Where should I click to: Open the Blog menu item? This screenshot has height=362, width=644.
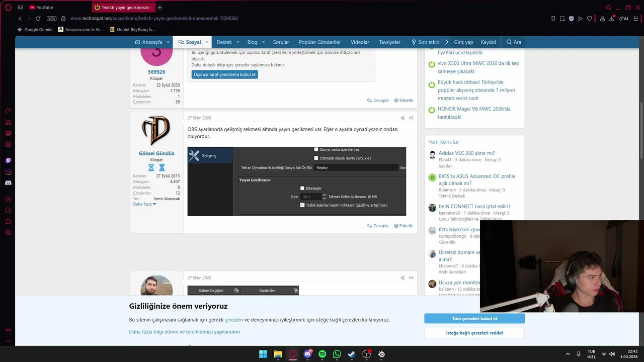[x=252, y=42]
